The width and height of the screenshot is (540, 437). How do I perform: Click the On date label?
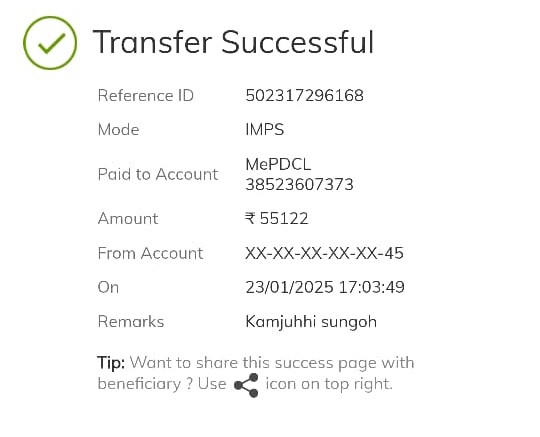coord(108,287)
